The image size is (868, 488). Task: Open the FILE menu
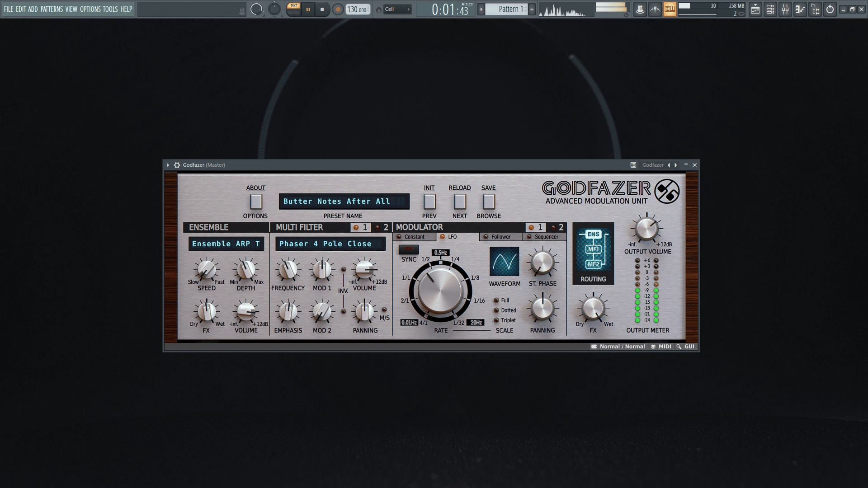[8, 9]
